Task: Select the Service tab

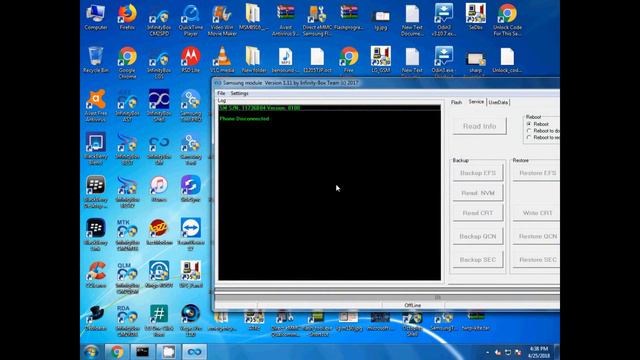Action: pos(476,102)
